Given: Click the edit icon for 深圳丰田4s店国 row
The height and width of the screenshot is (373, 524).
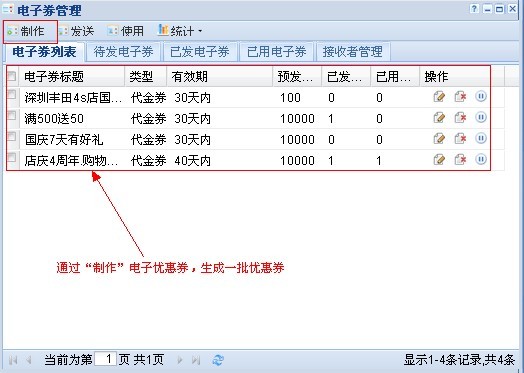Looking at the screenshot, I should 439,97.
